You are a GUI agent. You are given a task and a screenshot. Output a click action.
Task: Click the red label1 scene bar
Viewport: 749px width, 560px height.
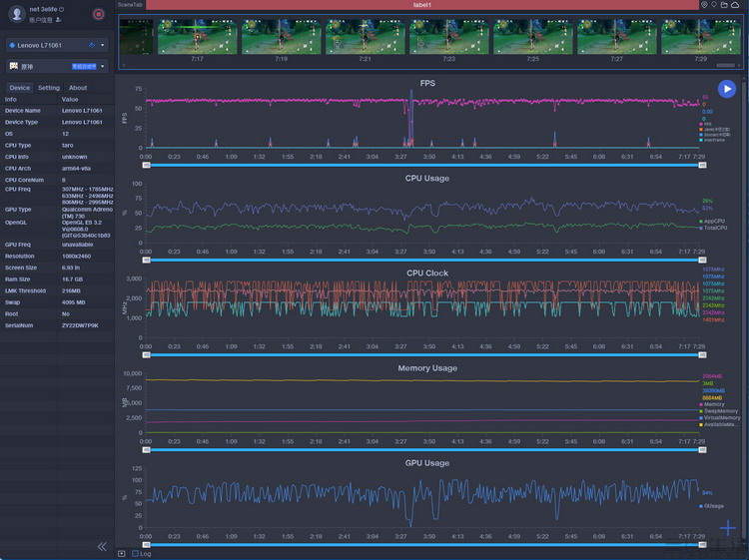[421, 5]
